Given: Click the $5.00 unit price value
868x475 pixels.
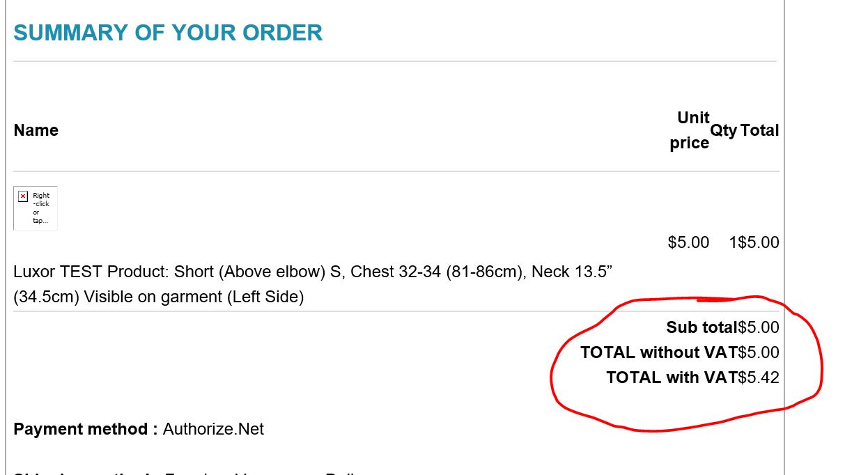Looking at the screenshot, I should tap(688, 242).
